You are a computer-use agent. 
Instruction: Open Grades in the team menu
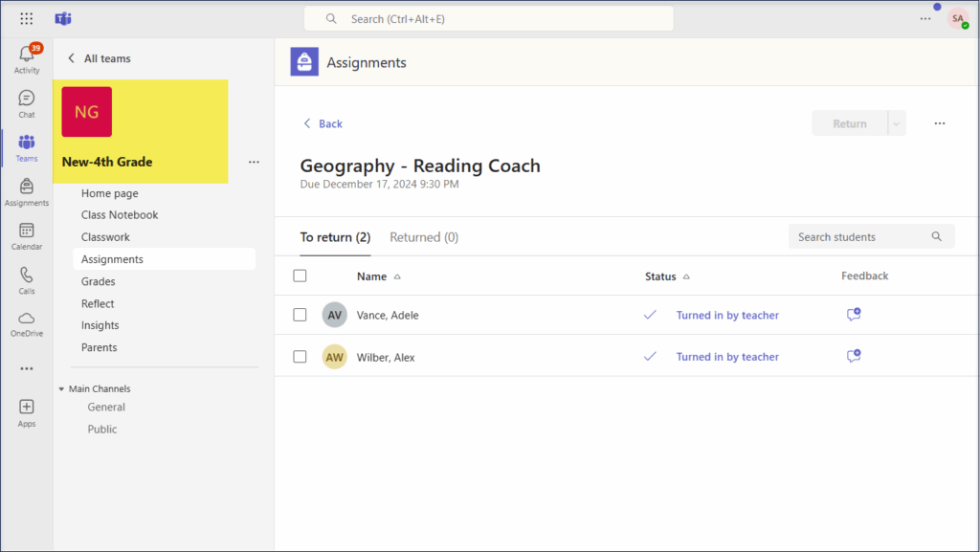coord(99,281)
